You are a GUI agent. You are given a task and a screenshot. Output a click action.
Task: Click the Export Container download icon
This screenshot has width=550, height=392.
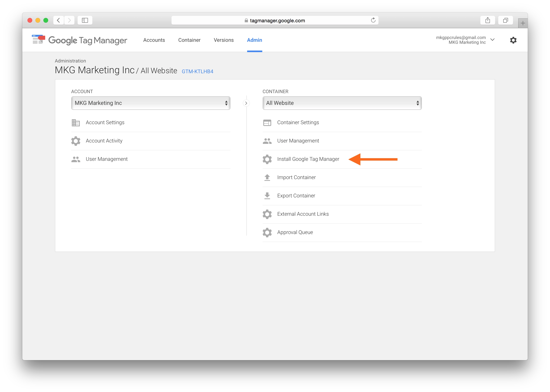pos(267,196)
